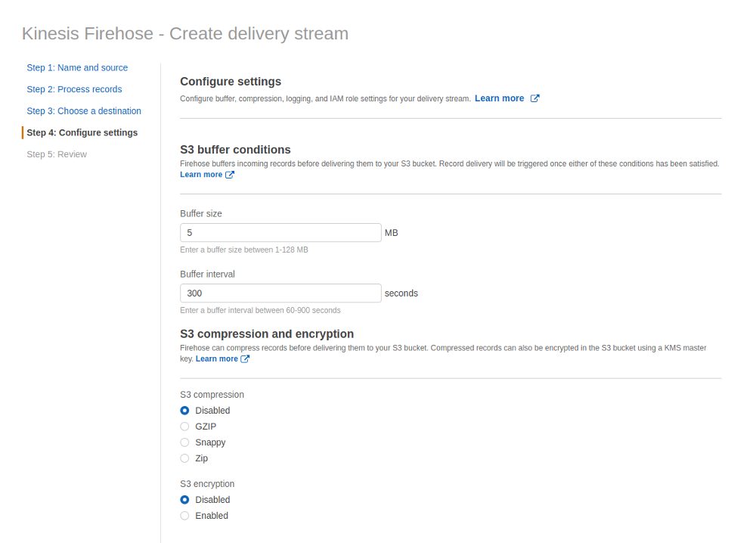Enable S3 encryption

coord(184,516)
